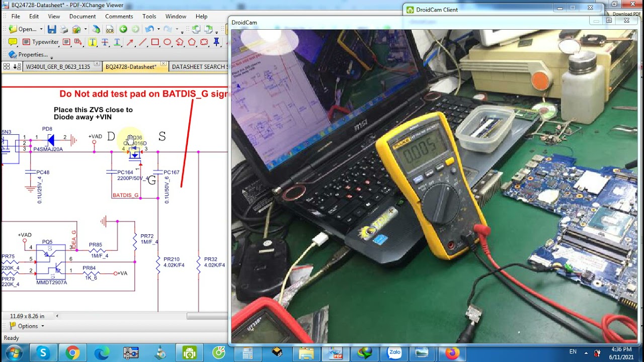
Task: Close the BQ24728-Datasheet tab
Action: coord(164,63)
